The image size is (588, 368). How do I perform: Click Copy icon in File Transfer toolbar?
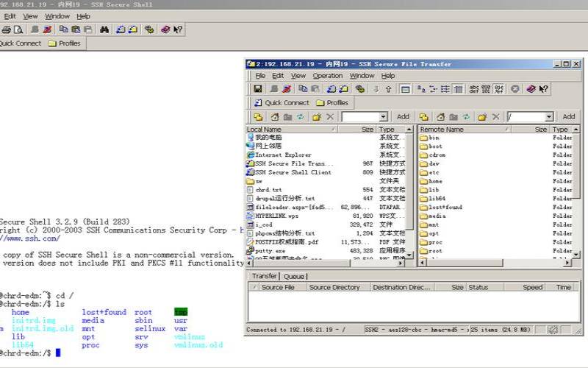point(303,89)
